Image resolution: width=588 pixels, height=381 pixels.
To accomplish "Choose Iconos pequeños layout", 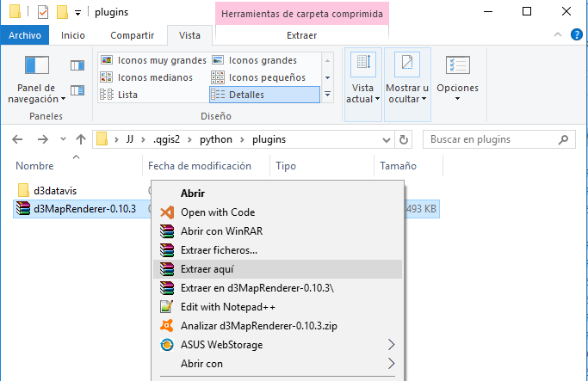I will 258,77.
